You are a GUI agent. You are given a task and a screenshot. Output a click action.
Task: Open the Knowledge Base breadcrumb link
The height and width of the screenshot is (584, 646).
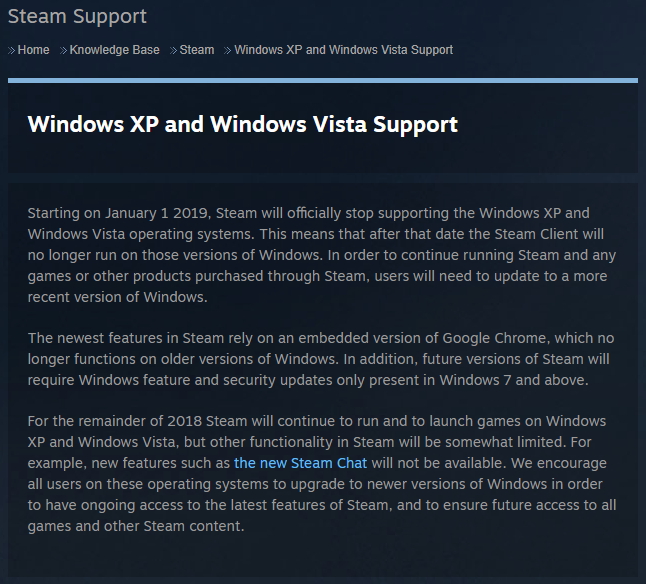115,50
